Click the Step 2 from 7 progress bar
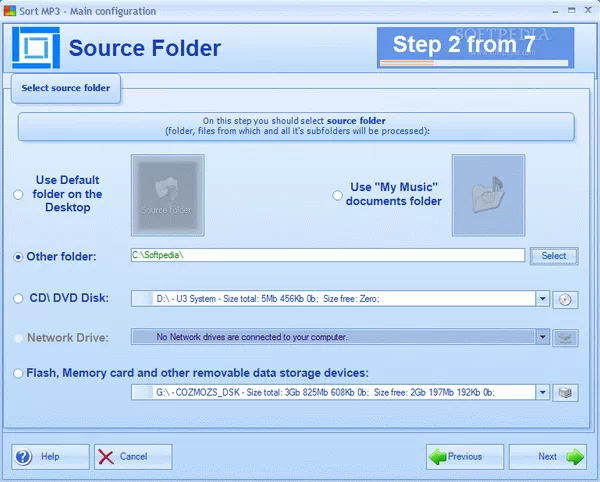 [x=474, y=63]
